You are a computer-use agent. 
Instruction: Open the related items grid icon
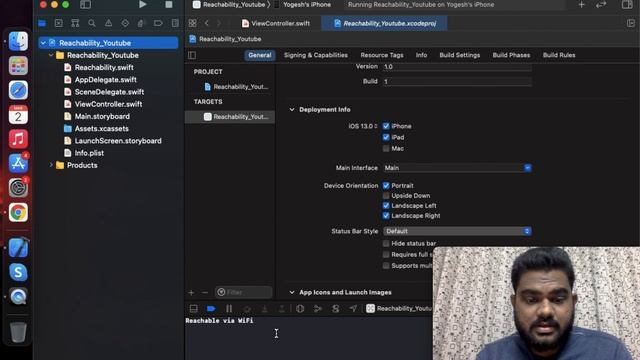point(193,23)
